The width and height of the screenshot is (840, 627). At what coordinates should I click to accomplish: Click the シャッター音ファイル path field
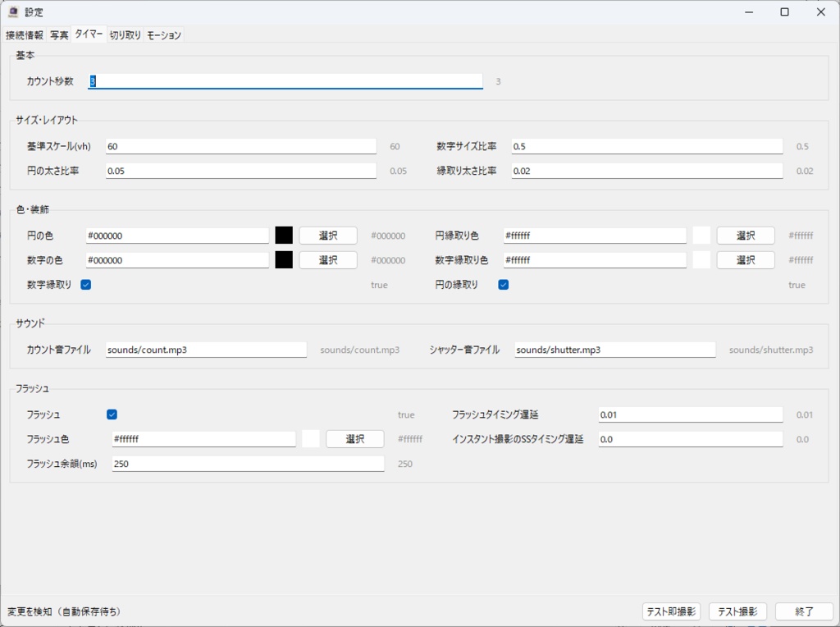615,350
